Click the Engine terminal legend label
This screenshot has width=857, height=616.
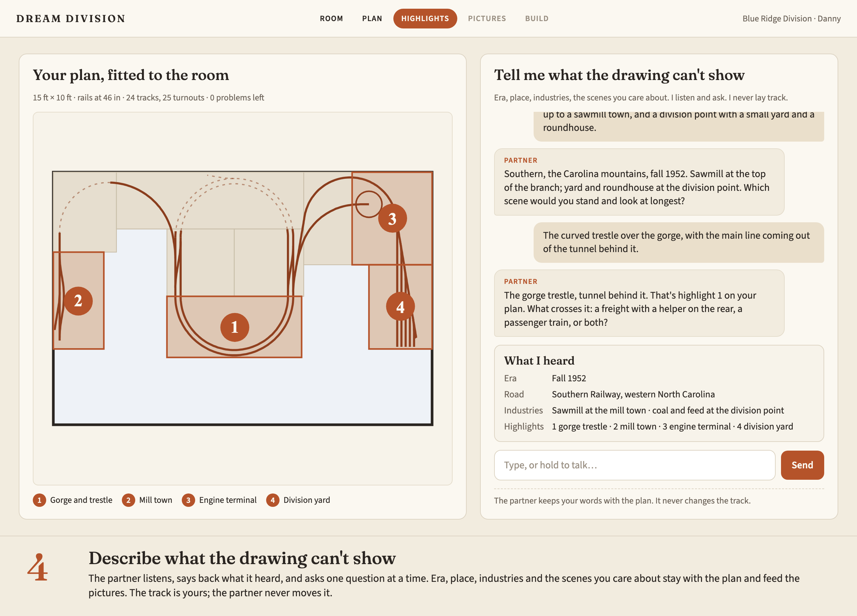click(228, 500)
